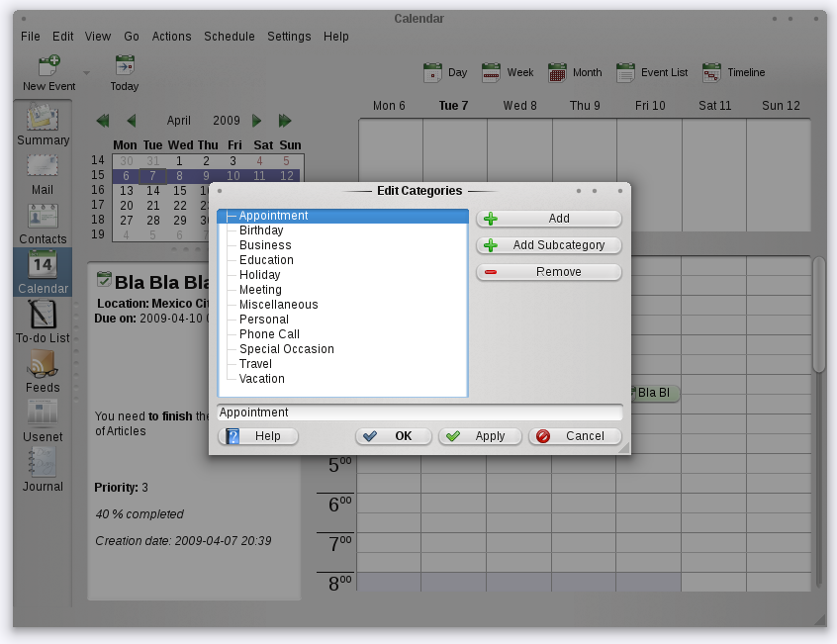The height and width of the screenshot is (644, 837).
Task: Select April 28 in the mini calendar
Action: (x=152, y=221)
